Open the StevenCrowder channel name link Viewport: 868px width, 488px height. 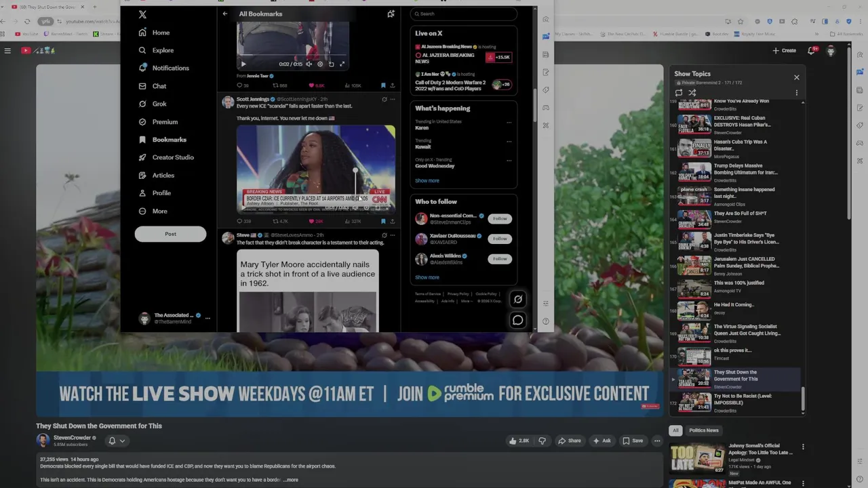pyautogui.click(x=72, y=438)
